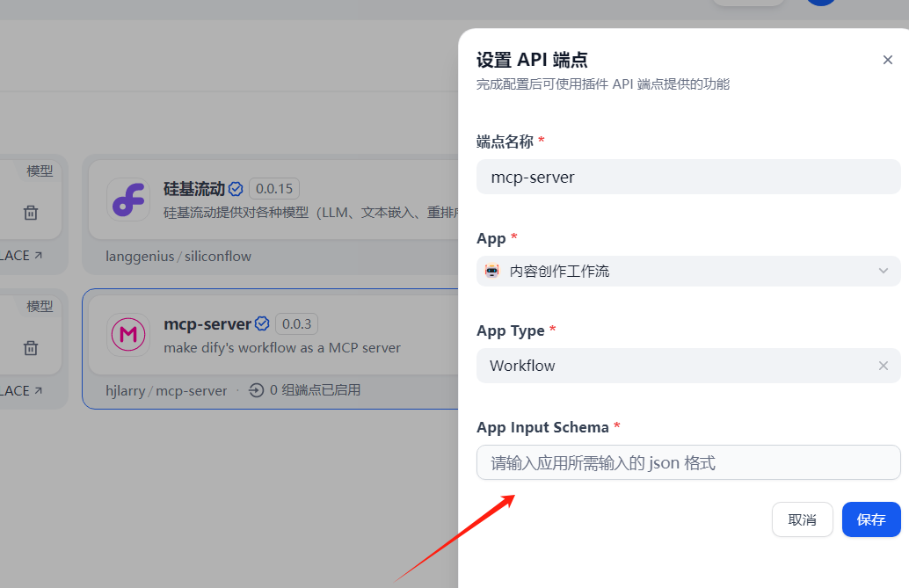Click the robot icon in the App selector

tap(491, 271)
